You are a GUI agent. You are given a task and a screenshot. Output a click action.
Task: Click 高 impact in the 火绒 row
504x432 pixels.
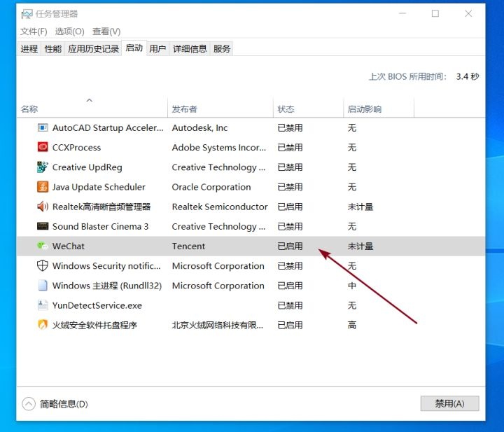[x=352, y=325]
